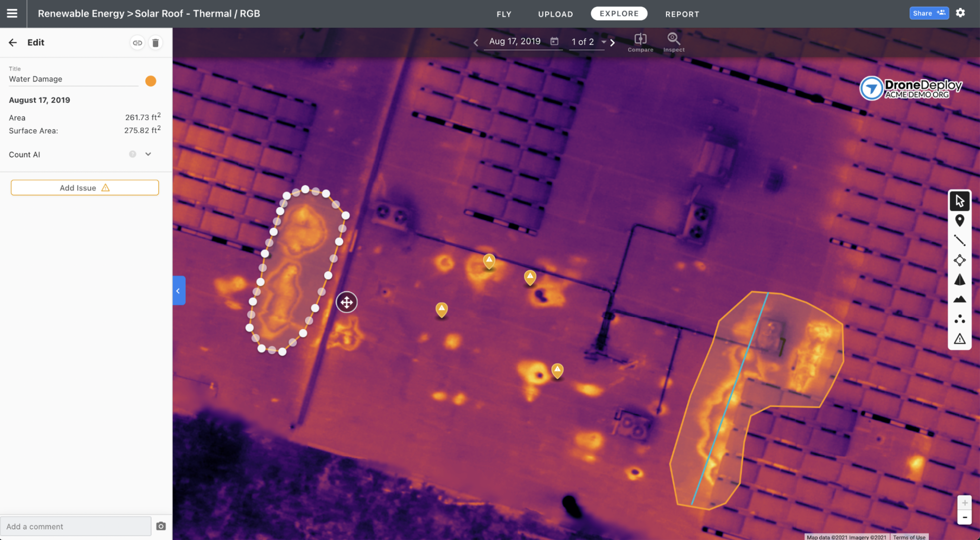The width and height of the screenshot is (980, 540).
Task: Select the annotation pointer tool
Action: coord(959,200)
